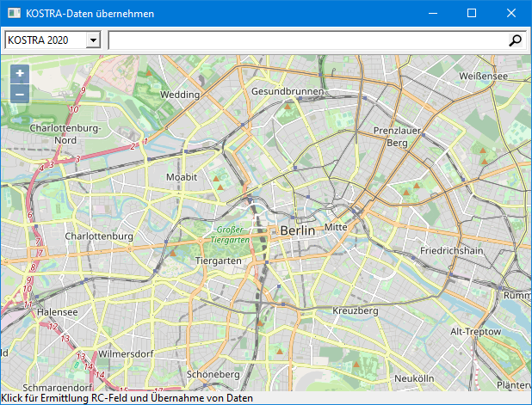
Task: Maximize the KOSTRA-Daten window
Action: tap(471, 13)
